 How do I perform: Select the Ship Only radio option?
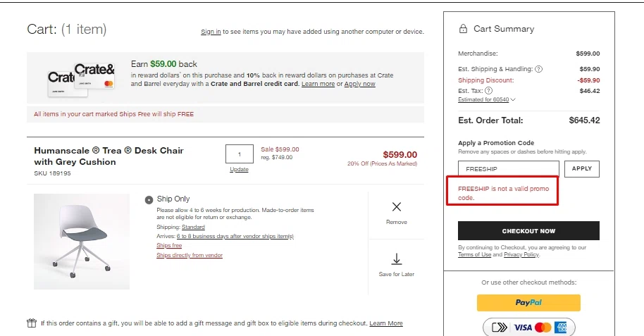point(149,199)
